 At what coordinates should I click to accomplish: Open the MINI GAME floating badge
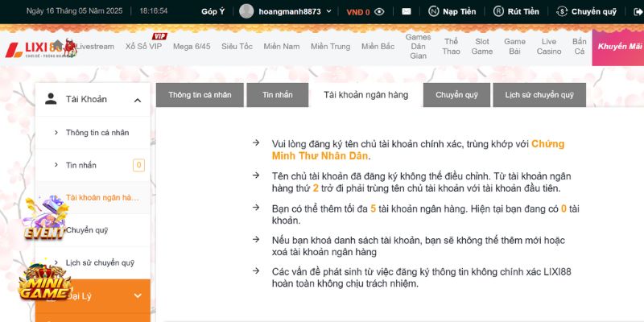pos(45,283)
